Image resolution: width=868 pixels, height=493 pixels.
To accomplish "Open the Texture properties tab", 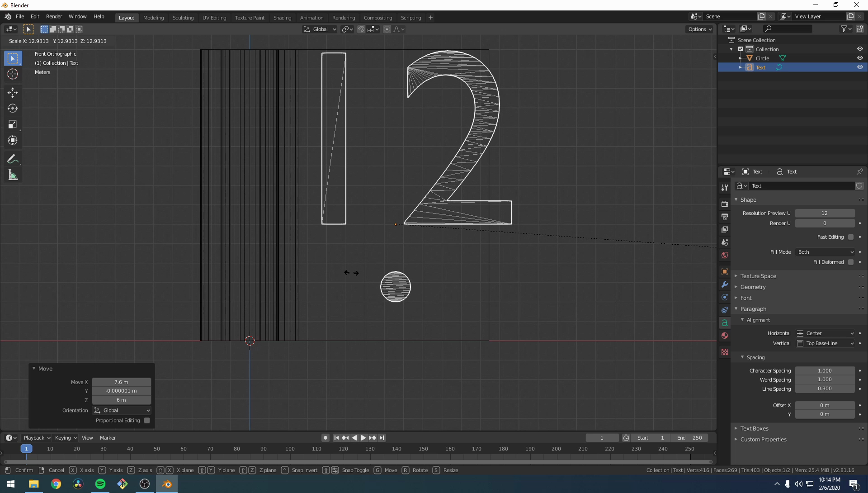I will pos(725,352).
